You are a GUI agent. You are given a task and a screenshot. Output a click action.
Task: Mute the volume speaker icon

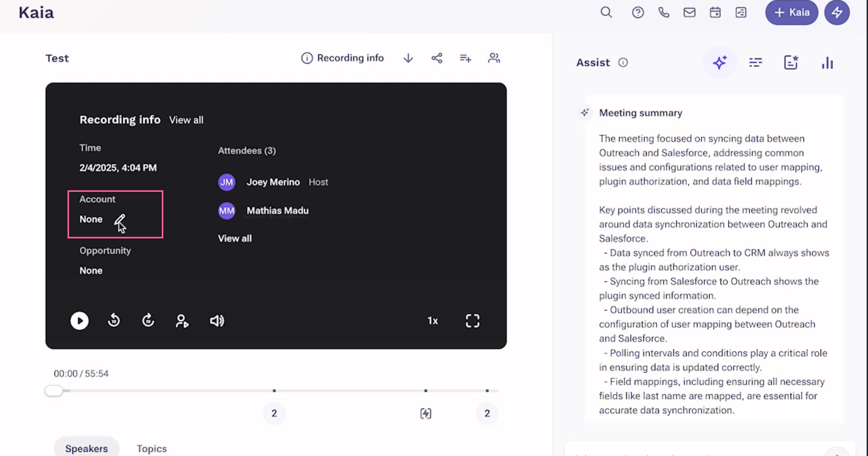tap(217, 321)
